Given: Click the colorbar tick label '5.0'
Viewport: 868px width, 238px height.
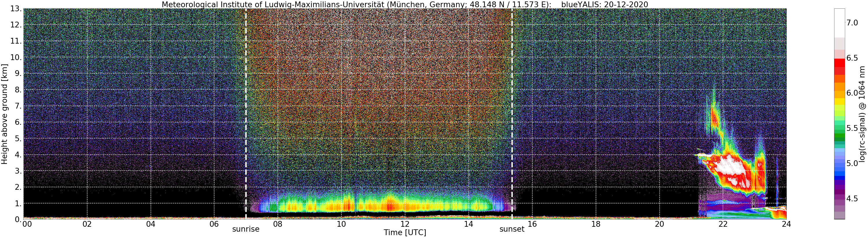Looking at the screenshot, I should coord(852,163).
